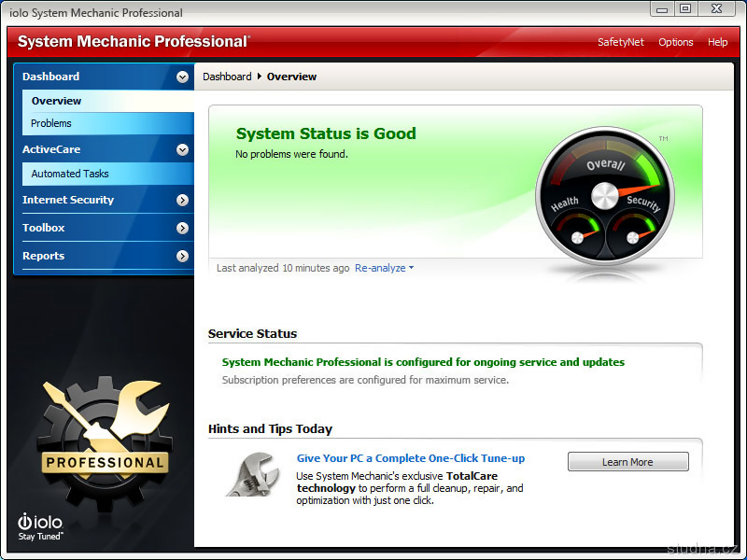Click the Learn More button
The image size is (747, 560).
point(627,462)
